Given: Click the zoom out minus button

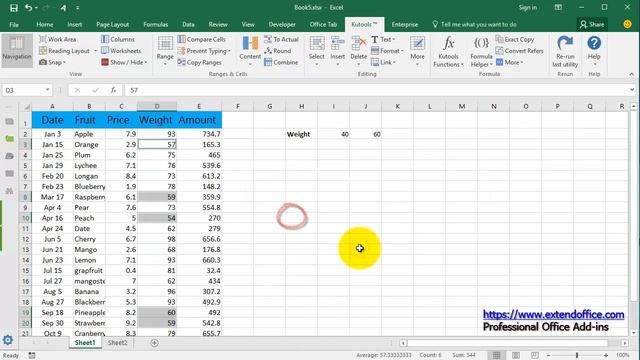Looking at the screenshot, I should (x=548, y=355).
